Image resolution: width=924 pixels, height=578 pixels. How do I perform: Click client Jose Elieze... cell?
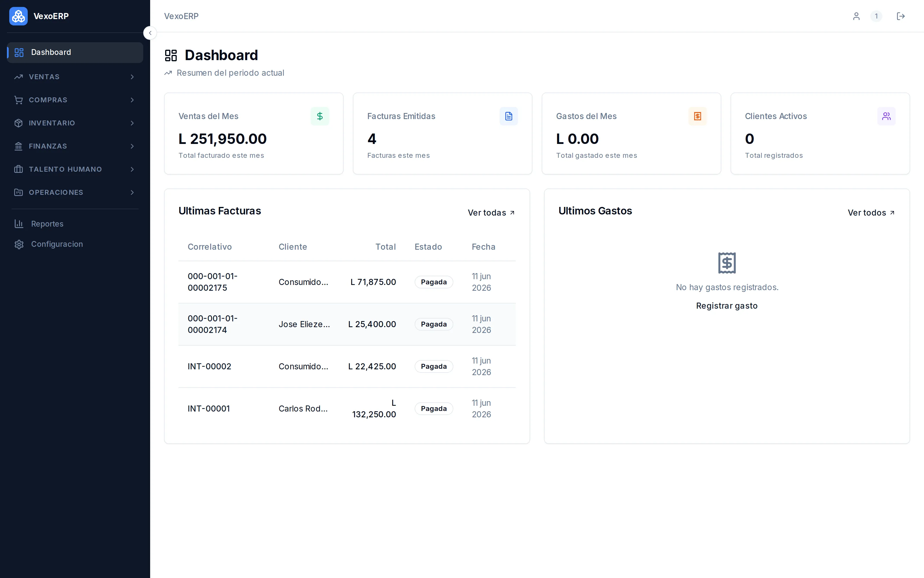(304, 324)
